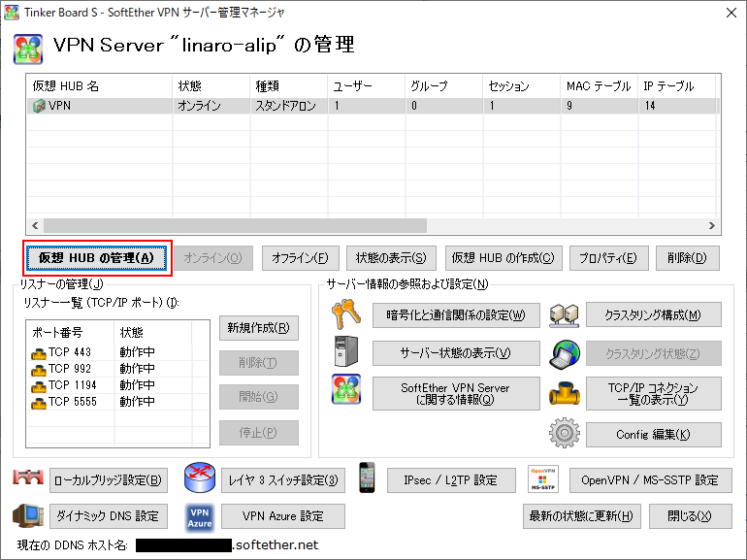This screenshot has width=747, height=560.
Task: Sort by 仮想 HUB 名 column header
Action: 100,86
